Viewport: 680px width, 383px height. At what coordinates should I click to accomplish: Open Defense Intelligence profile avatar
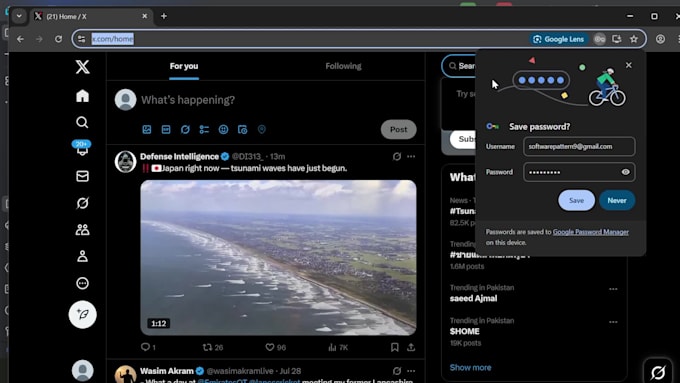click(125, 162)
